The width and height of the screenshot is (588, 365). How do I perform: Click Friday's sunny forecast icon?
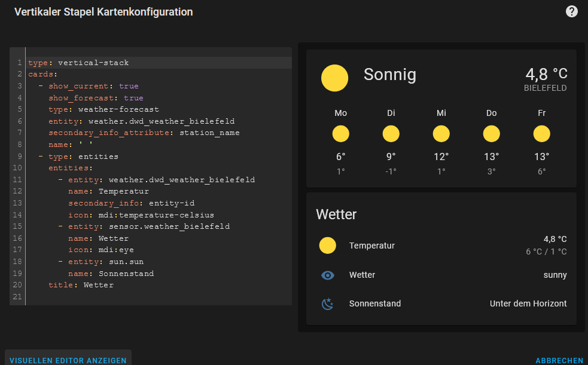541,134
